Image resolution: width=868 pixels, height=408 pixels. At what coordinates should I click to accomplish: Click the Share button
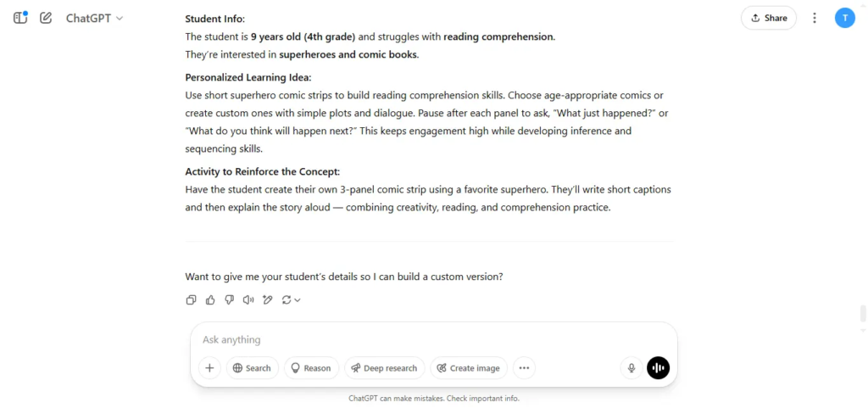(x=769, y=18)
